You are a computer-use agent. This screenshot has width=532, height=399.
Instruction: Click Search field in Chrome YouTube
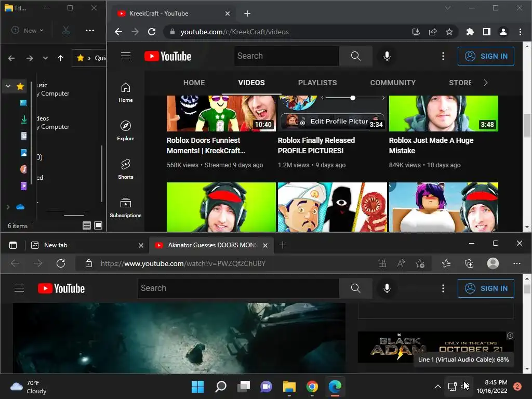287,56
